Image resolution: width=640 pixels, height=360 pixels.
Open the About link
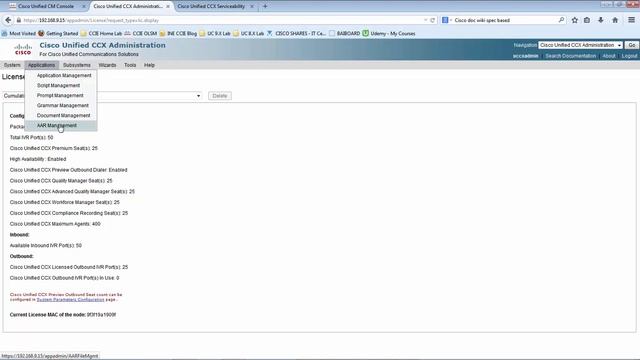click(x=609, y=56)
